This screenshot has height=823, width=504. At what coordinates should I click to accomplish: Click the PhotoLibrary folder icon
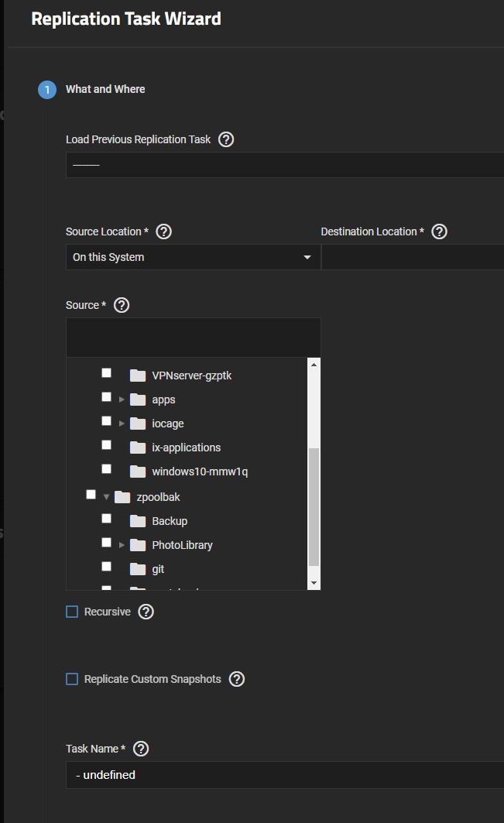(138, 545)
